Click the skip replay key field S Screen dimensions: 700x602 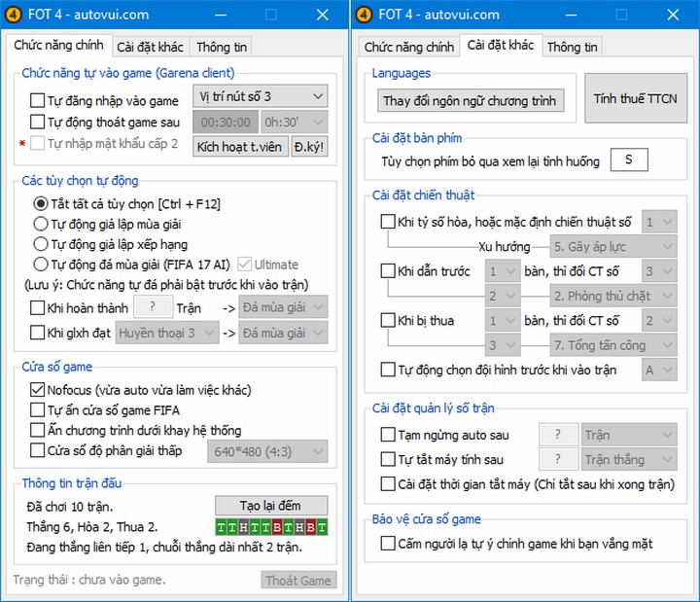coord(629,159)
